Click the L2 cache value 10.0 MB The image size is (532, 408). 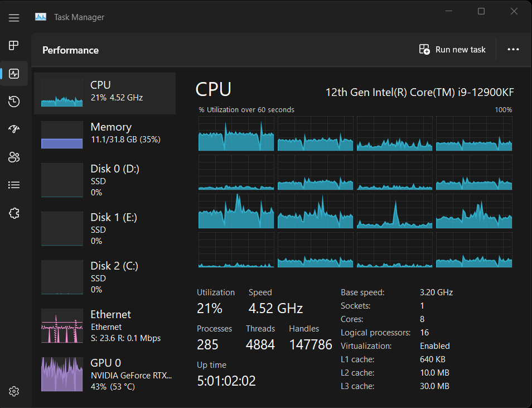click(434, 373)
